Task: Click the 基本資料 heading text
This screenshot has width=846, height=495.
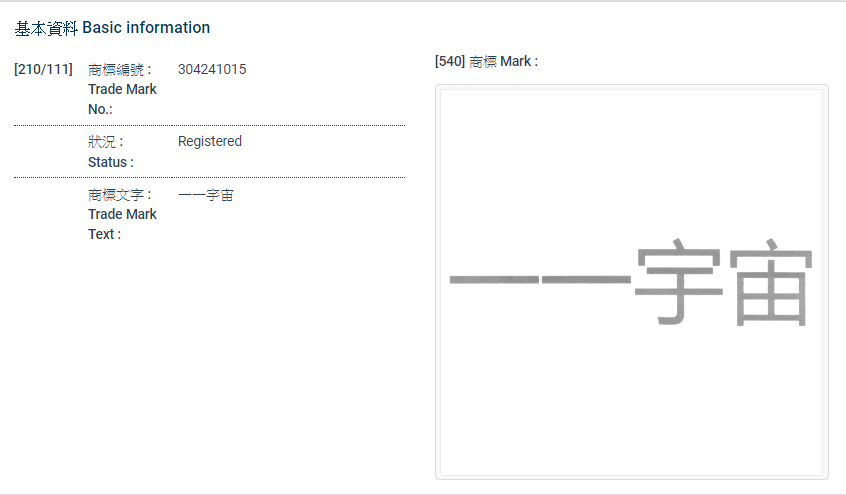Action: [46, 28]
